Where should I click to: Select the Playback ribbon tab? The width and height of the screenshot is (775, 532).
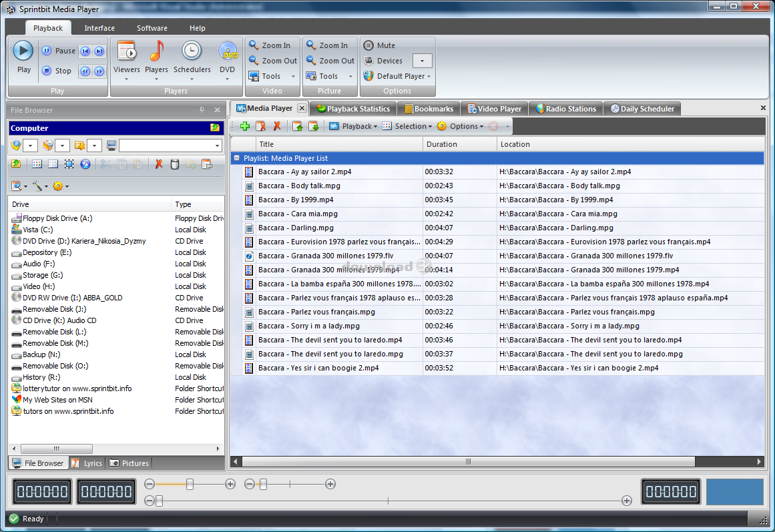[48, 28]
